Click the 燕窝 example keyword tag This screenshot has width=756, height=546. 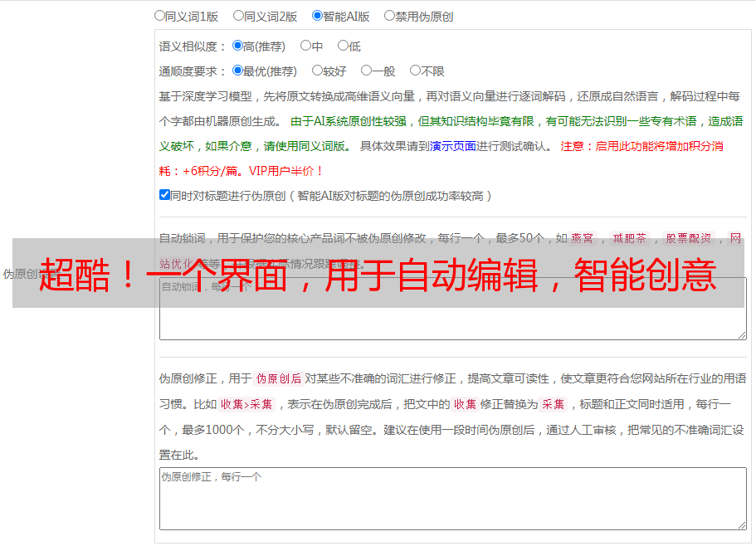[x=583, y=238]
